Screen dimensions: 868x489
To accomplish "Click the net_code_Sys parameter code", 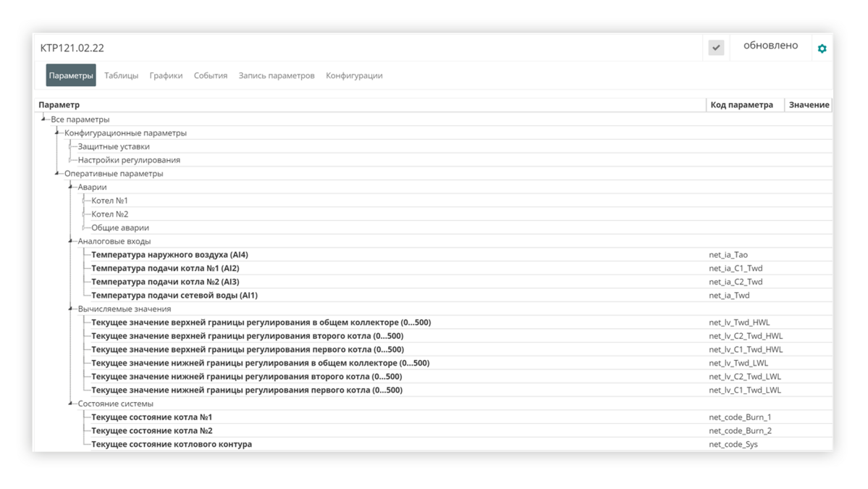I will click(733, 444).
